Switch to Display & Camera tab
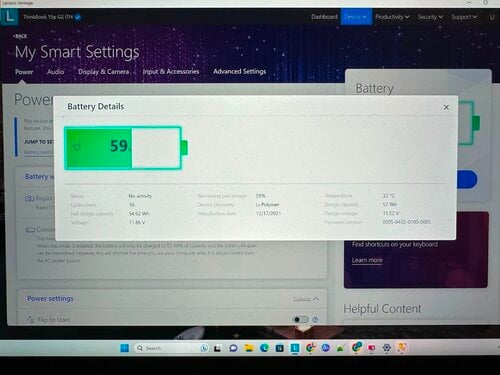The image size is (500, 375). [103, 72]
